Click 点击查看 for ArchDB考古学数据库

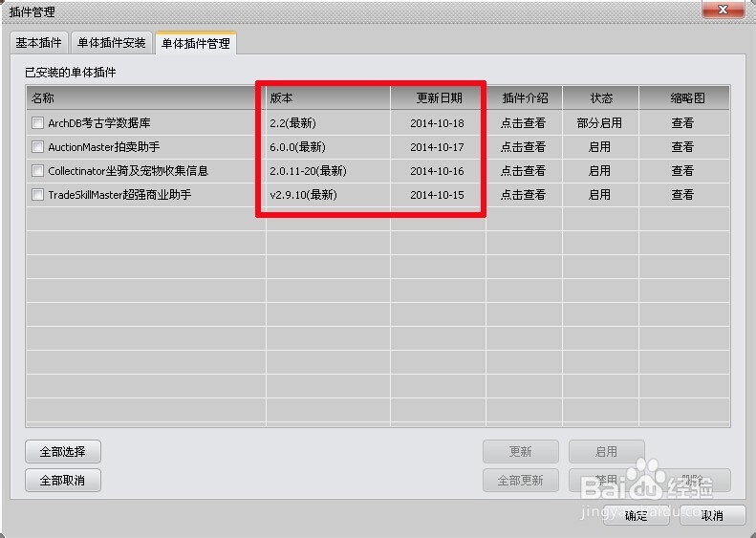pyautogui.click(x=523, y=123)
